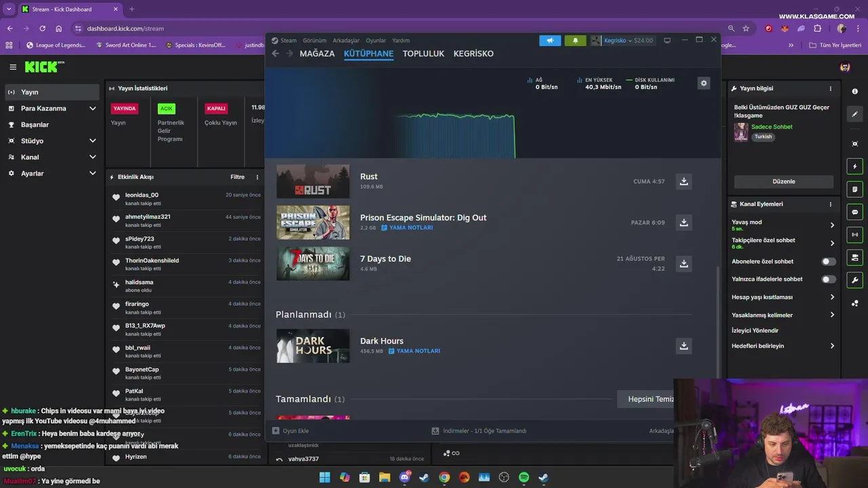Click the broadcast signal icon in Kick rail
This screenshot has width=868, height=488.
pos(854,235)
